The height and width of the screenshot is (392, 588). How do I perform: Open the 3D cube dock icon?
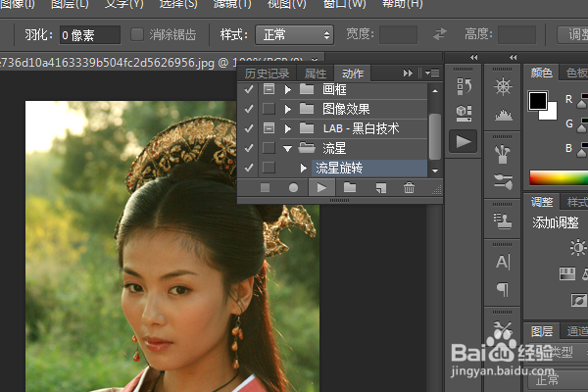[464, 113]
